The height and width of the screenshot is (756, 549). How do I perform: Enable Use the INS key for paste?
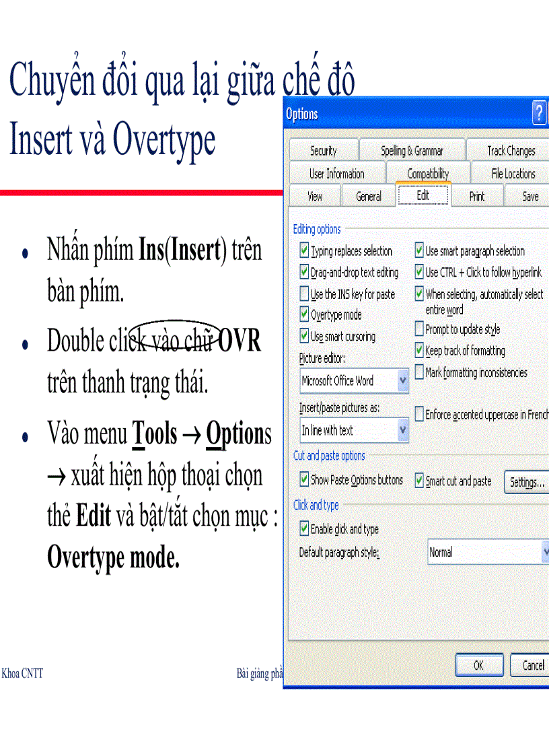(x=304, y=294)
